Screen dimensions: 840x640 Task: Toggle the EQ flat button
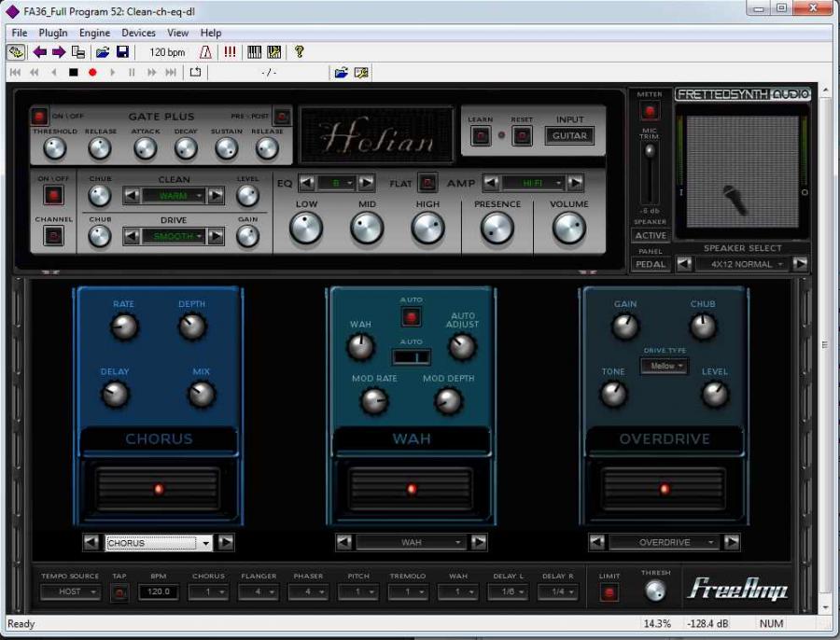click(x=427, y=183)
